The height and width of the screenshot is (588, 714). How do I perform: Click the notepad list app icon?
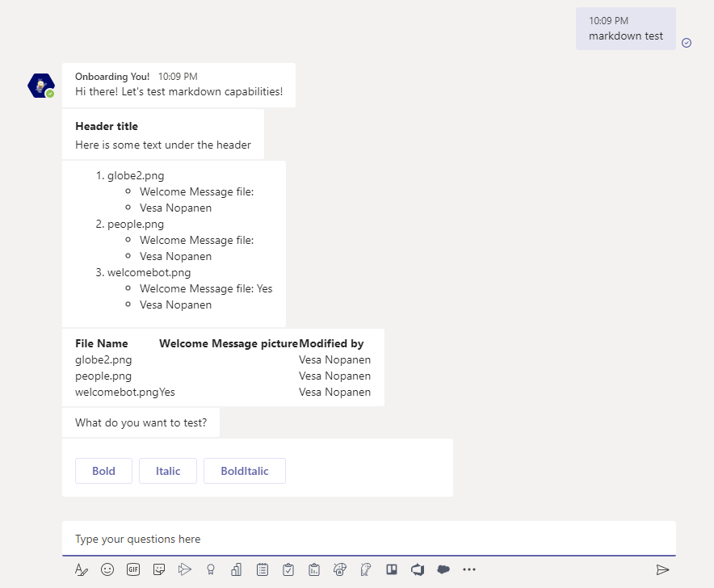point(262,569)
